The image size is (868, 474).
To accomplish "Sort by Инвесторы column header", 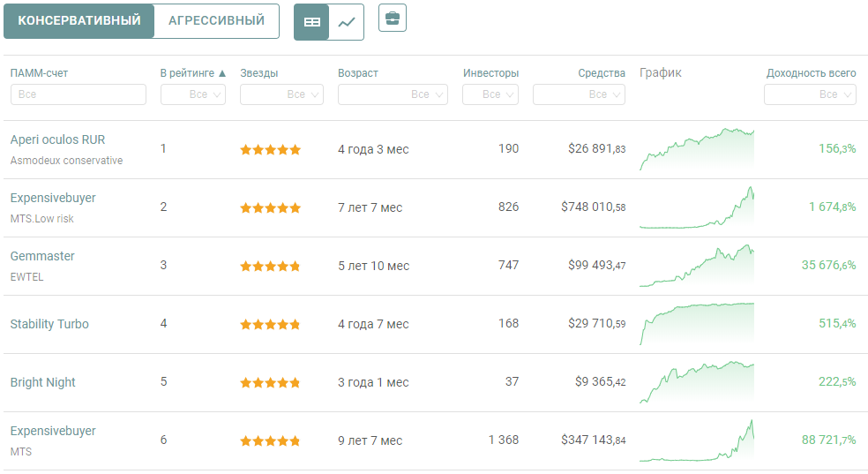I will point(491,73).
